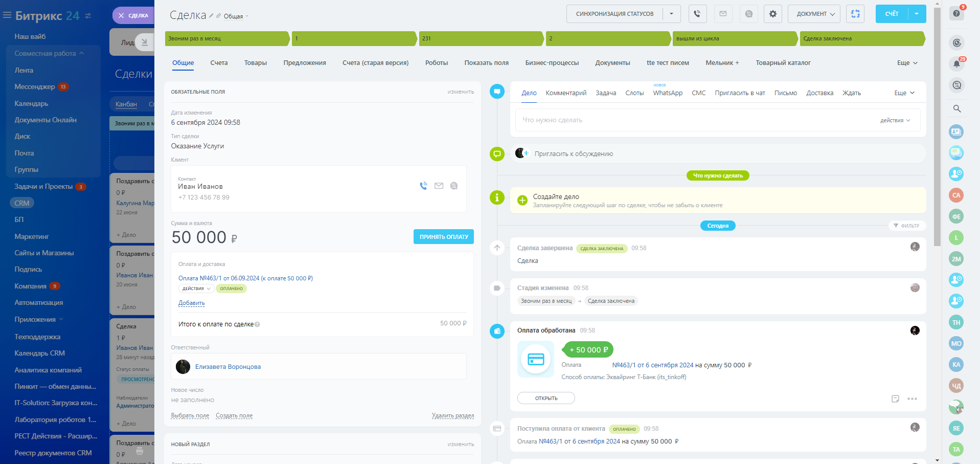Call contact Иван Иванов via phone icon
This screenshot has width=980, height=464.
(423, 186)
